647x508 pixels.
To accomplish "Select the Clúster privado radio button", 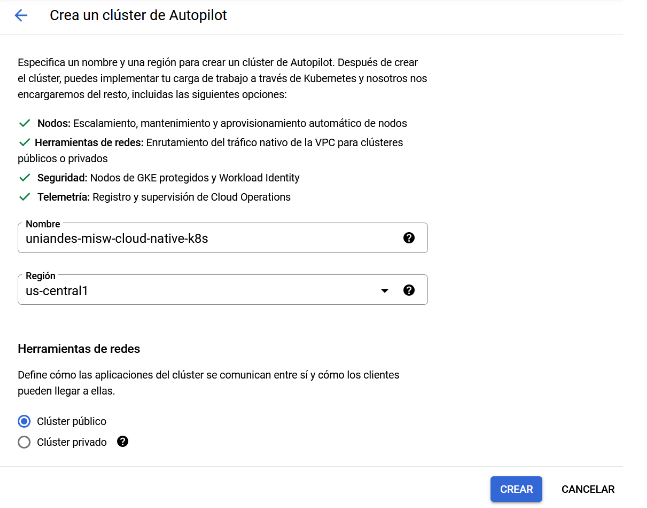I will click(x=24, y=442).
